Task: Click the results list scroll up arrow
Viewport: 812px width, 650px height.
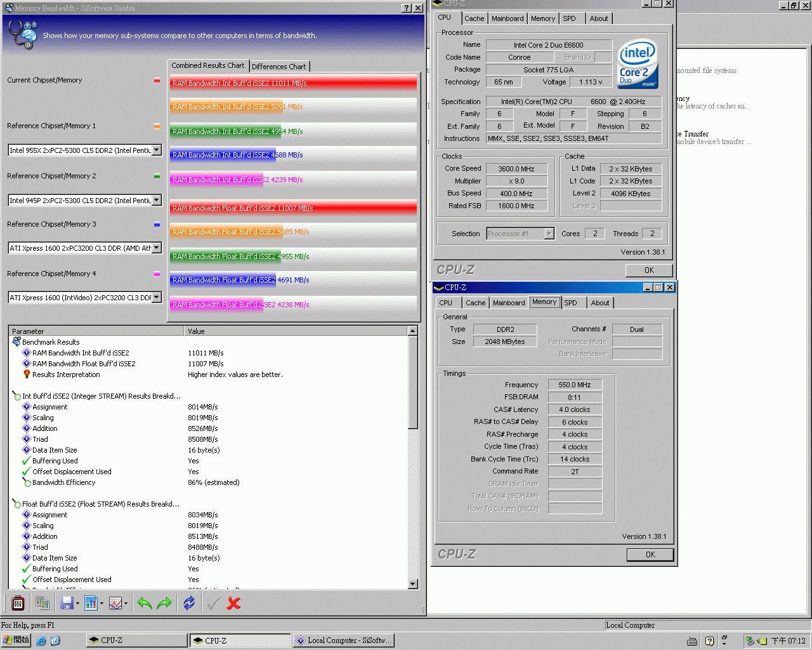Action: click(413, 331)
